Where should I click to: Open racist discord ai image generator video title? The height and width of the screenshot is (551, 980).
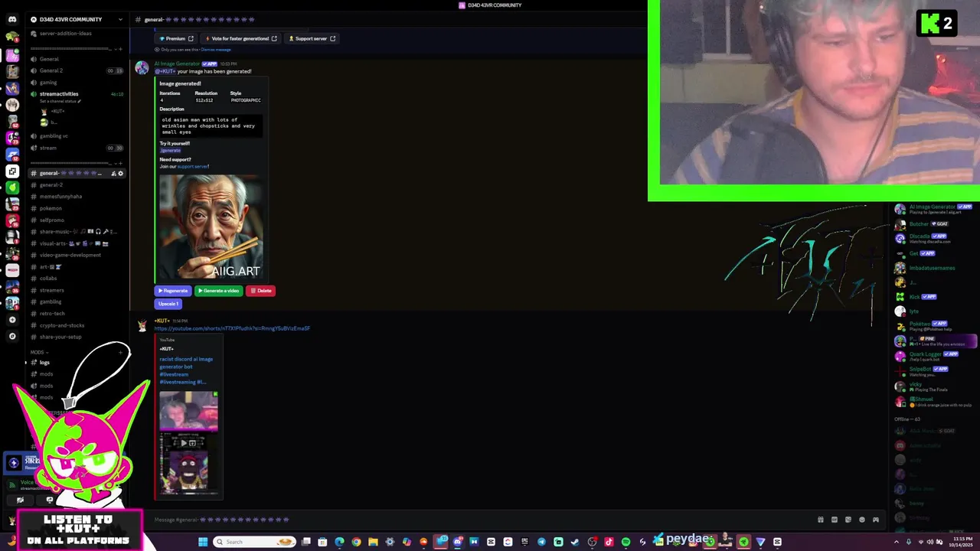point(186,370)
